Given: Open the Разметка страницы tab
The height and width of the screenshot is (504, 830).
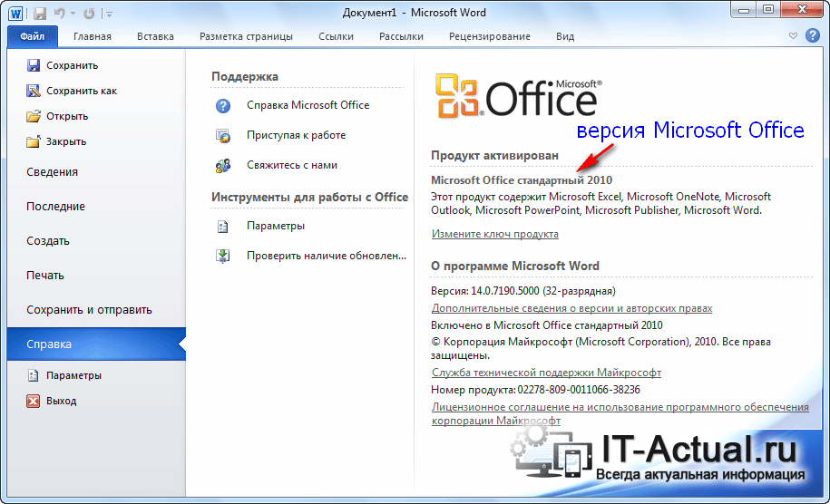Looking at the screenshot, I should 246,36.
